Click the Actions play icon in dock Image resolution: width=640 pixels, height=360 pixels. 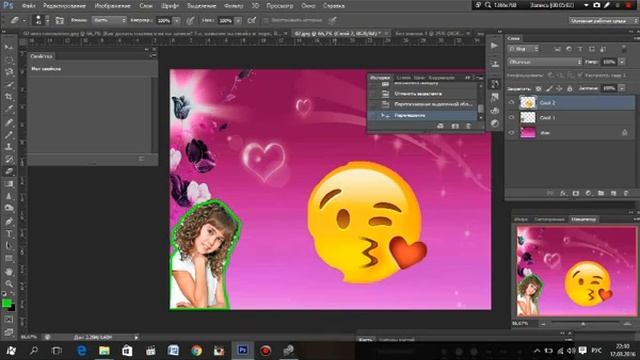click(494, 46)
